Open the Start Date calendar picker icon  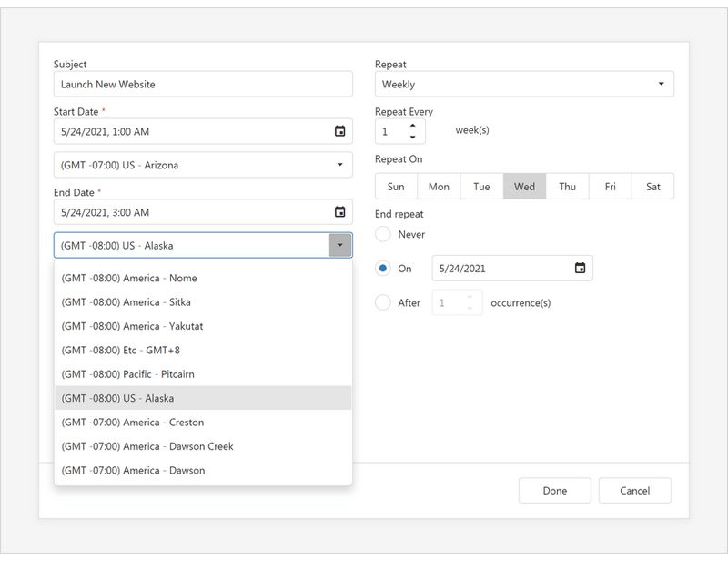coord(339,131)
